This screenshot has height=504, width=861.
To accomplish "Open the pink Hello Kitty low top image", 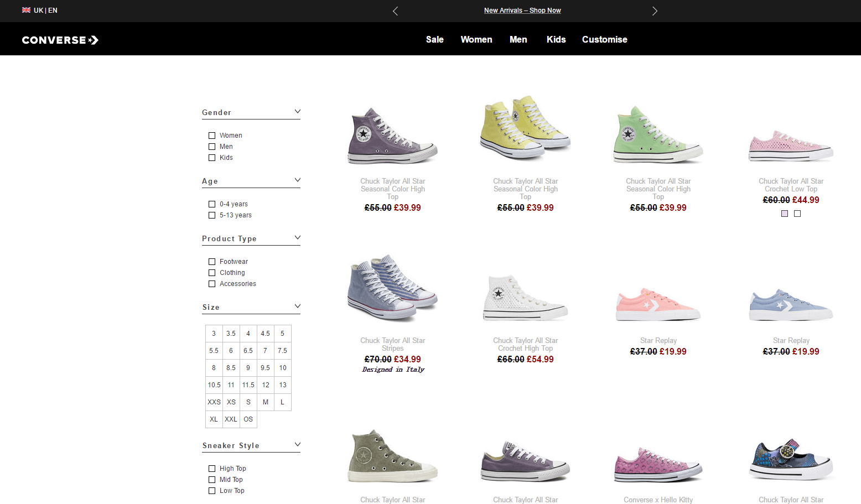I will tap(658, 465).
